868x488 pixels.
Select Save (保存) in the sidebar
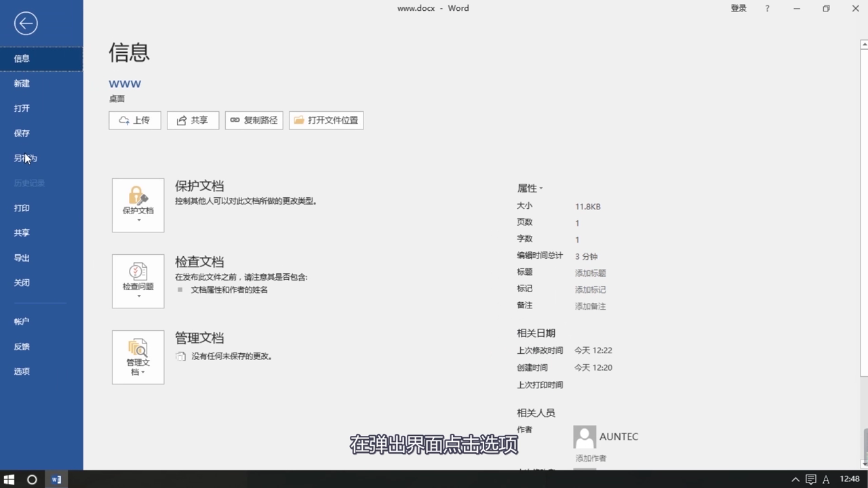point(41,134)
